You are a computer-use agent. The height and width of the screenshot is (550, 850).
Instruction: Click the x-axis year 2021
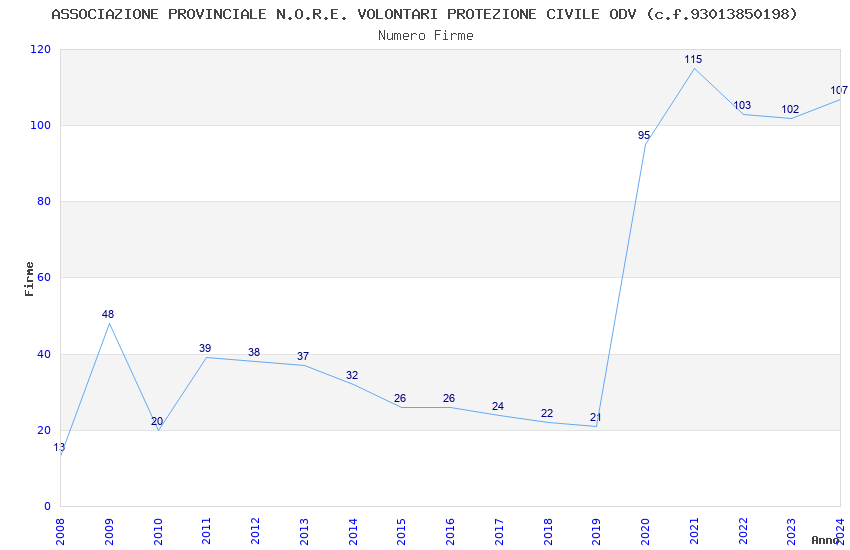click(x=694, y=531)
